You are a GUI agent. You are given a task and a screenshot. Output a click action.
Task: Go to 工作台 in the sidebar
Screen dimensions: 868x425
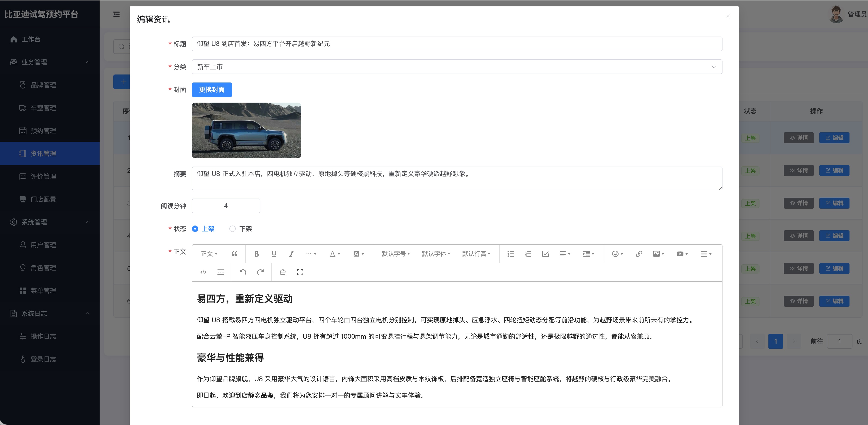click(50, 40)
